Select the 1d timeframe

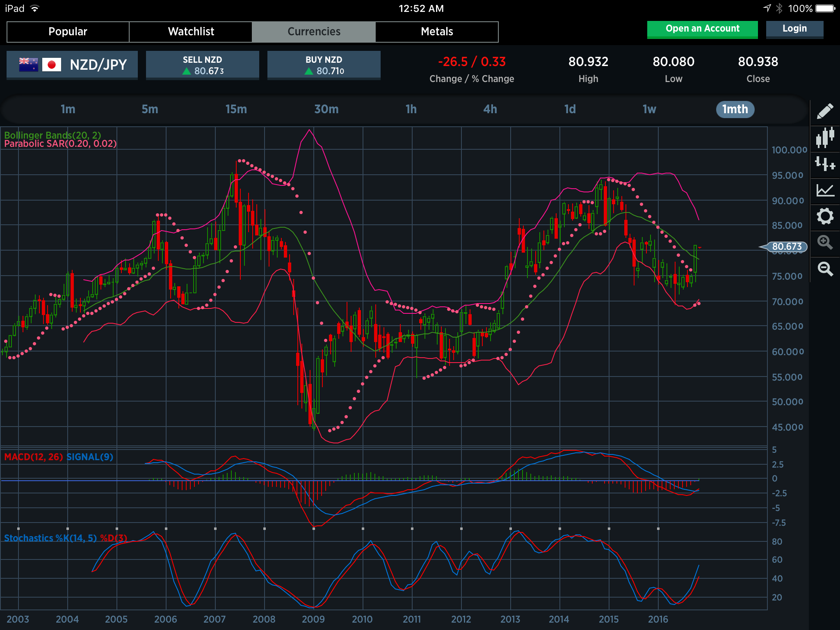pyautogui.click(x=570, y=109)
